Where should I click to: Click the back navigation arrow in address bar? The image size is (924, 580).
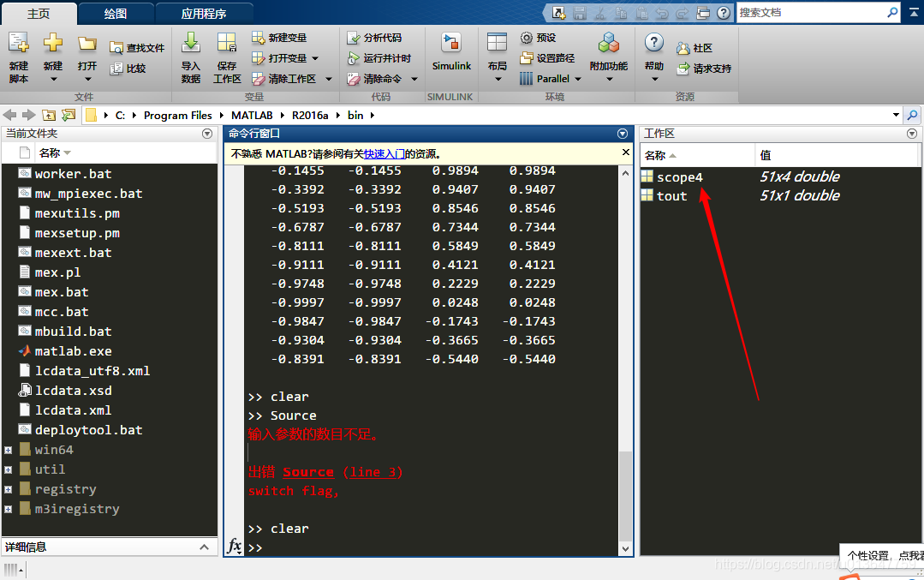click(x=10, y=115)
